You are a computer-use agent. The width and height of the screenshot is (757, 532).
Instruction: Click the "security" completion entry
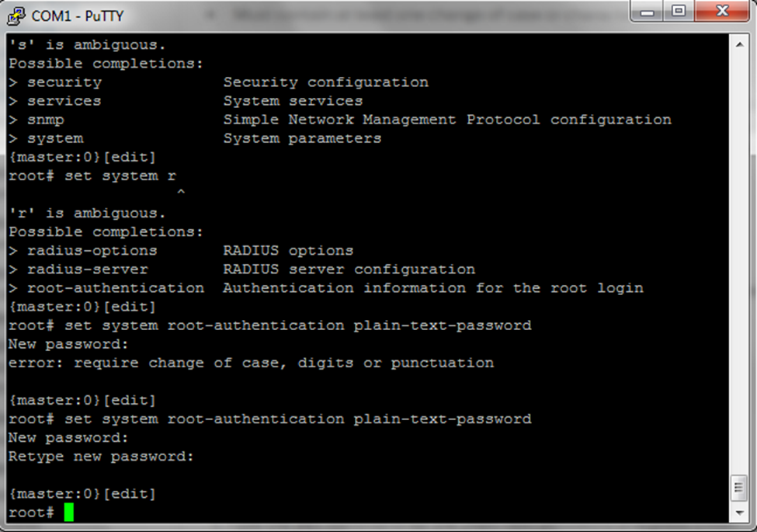coord(64,82)
